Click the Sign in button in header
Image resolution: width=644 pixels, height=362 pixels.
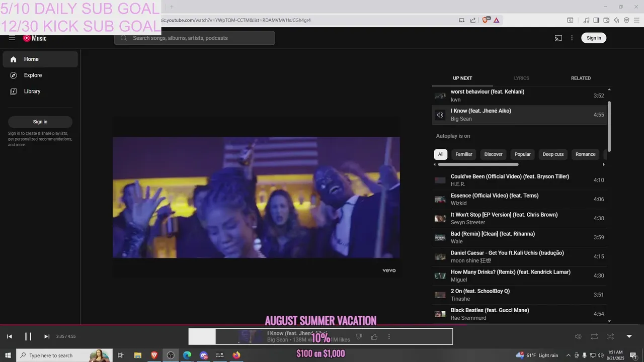click(594, 38)
